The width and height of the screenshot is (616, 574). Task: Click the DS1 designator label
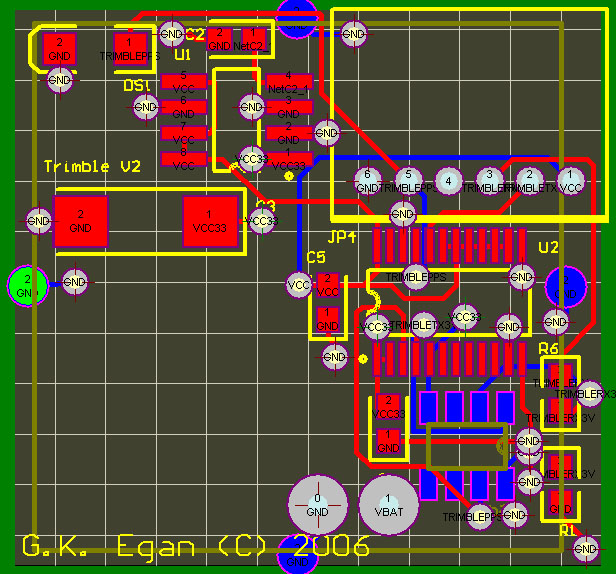pyautogui.click(x=136, y=85)
